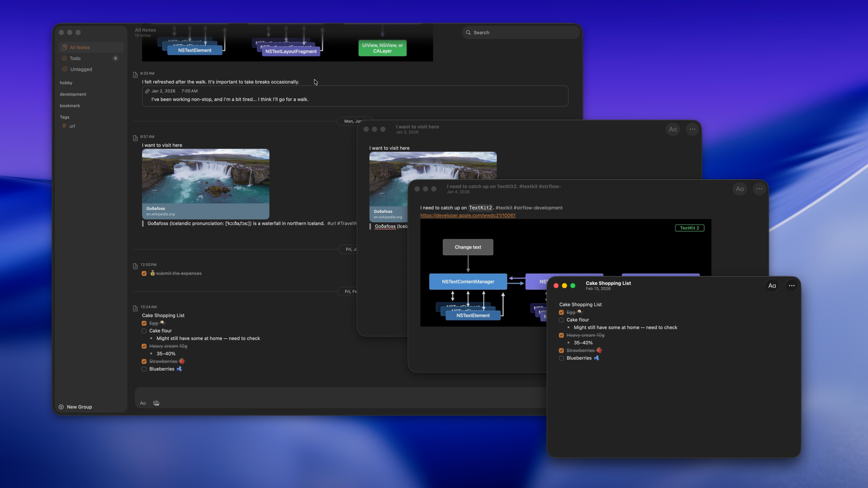Open text formatting with the Aa composer icon
This screenshot has height=488, width=868.
point(143,403)
